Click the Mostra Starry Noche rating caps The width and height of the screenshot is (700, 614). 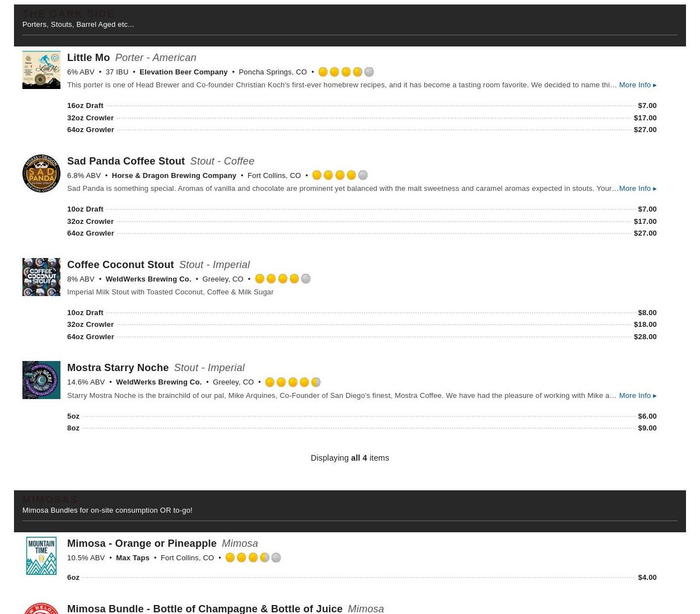pos(292,382)
